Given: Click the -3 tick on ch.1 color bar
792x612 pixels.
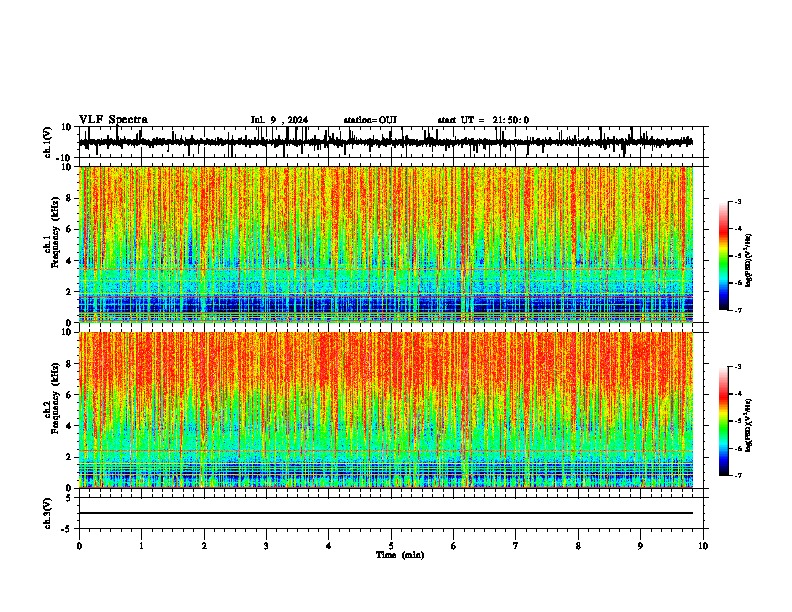Looking at the screenshot, I should click(738, 201).
